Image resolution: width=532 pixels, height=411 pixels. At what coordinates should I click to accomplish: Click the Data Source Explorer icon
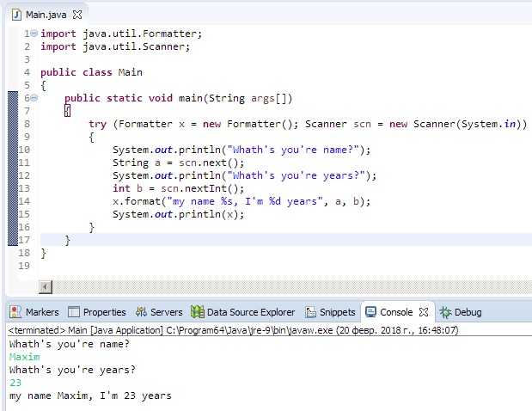click(x=198, y=311)
